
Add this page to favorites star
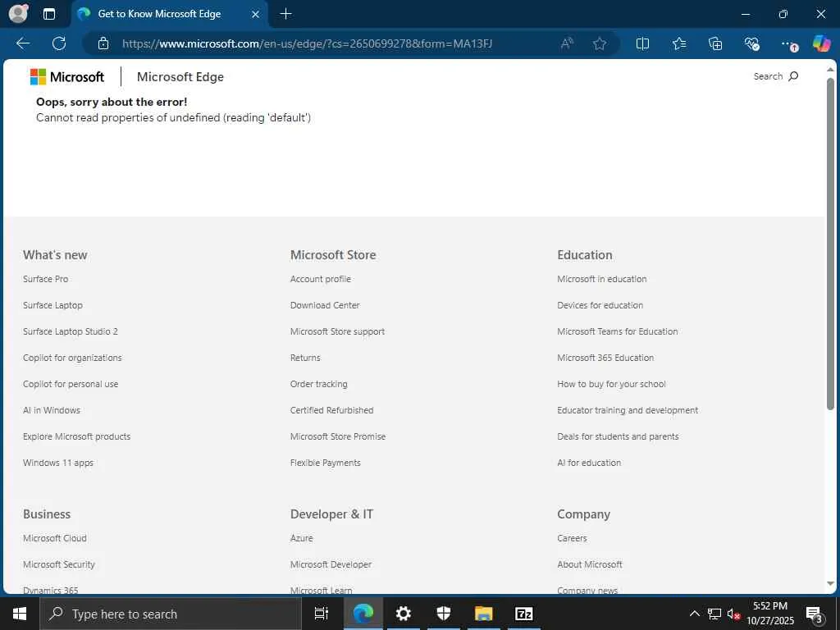pyautogui.click(x=600, y=43)
